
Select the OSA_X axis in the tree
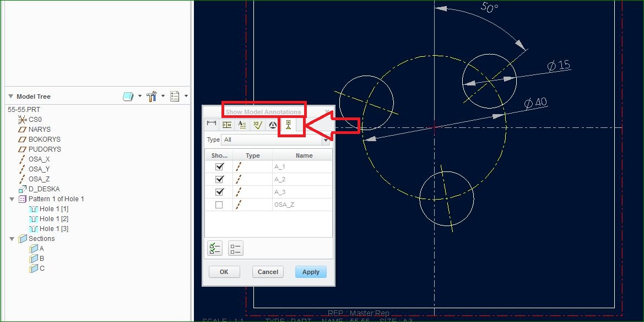point(39,159)
